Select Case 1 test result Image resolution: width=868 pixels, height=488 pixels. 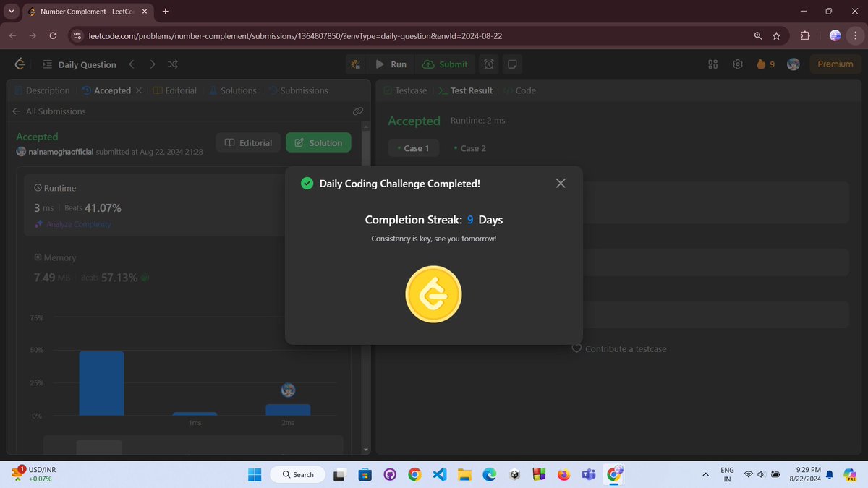coord(412,148)
